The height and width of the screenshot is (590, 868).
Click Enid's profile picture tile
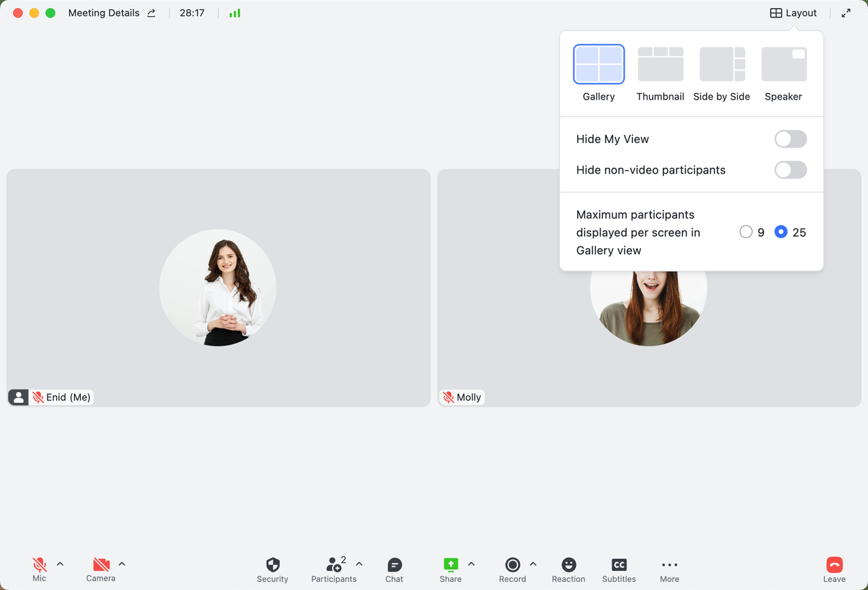[218, 288]
